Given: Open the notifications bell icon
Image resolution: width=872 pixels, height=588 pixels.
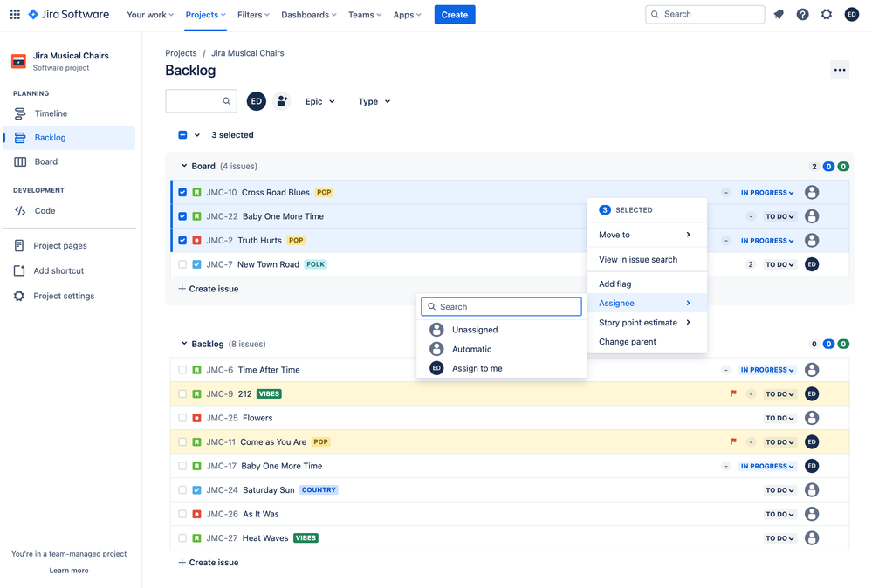Looking at the screenshot, I should (779, 15).
